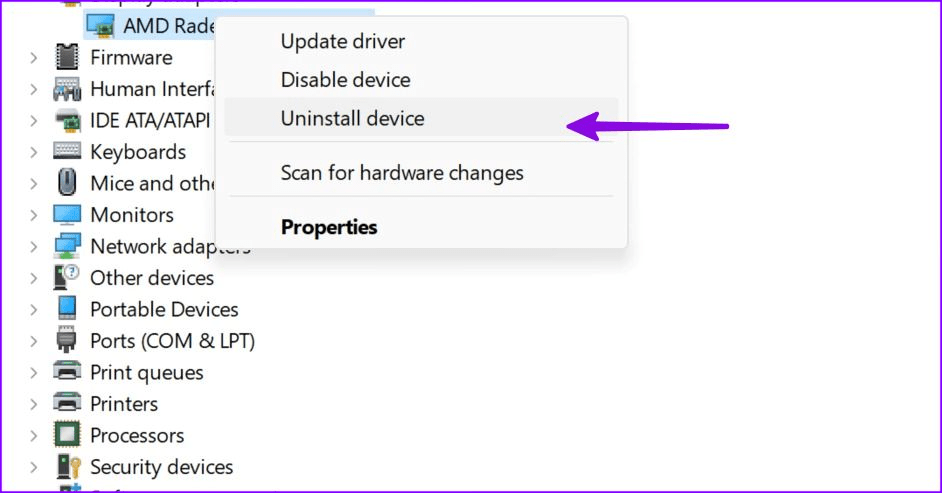Image resolution: width=942 pixels, height=493 pixels.
Task: Expand the Monitors tree node
Action: pyautogui.click(x=35, y=215)
